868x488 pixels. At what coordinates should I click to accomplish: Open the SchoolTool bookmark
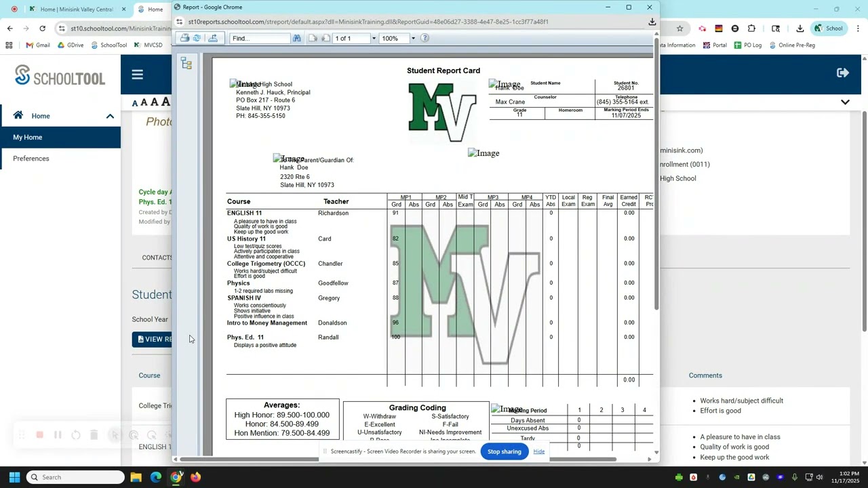[108, 45]
